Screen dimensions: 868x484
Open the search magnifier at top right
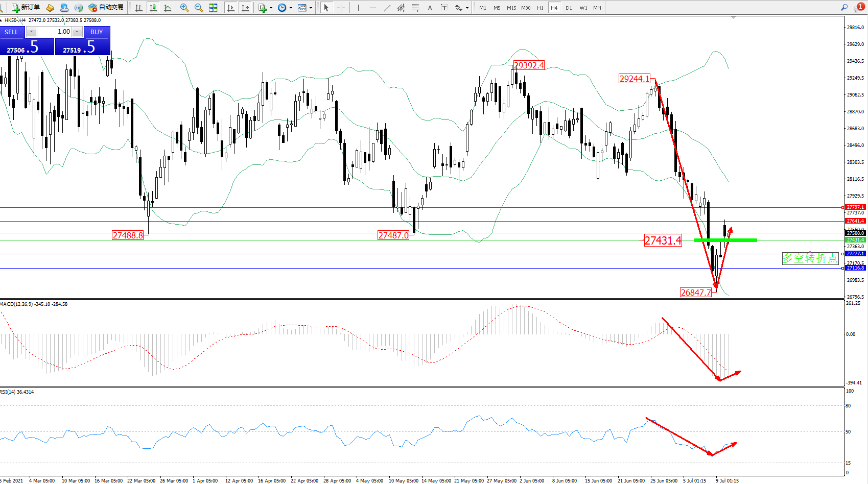tap(844, 7)
